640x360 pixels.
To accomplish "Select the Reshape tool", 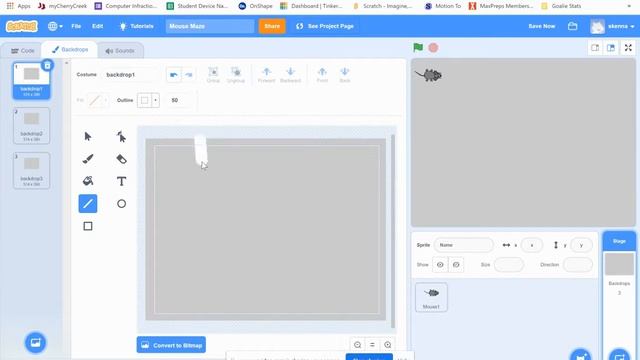I will tap(121, 136).
